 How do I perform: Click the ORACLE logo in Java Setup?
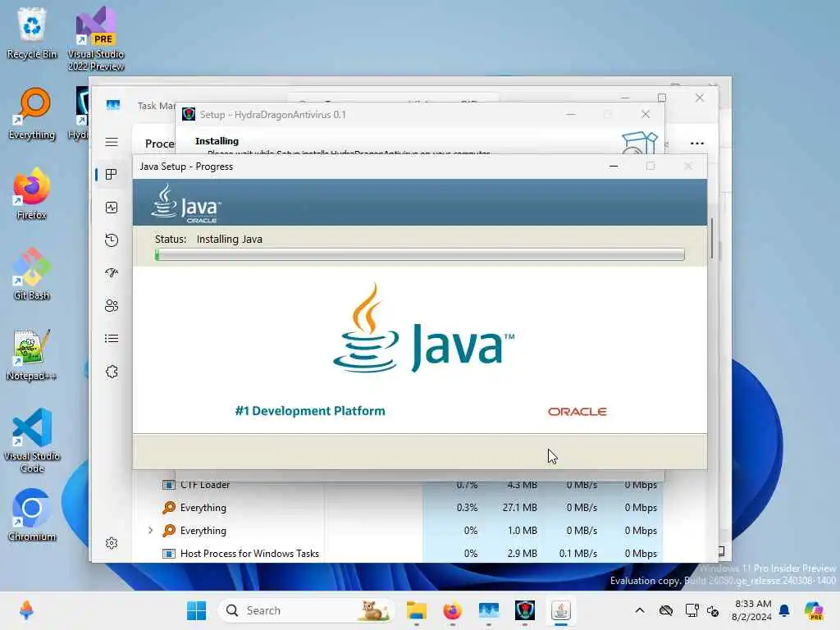click(577, 412)
